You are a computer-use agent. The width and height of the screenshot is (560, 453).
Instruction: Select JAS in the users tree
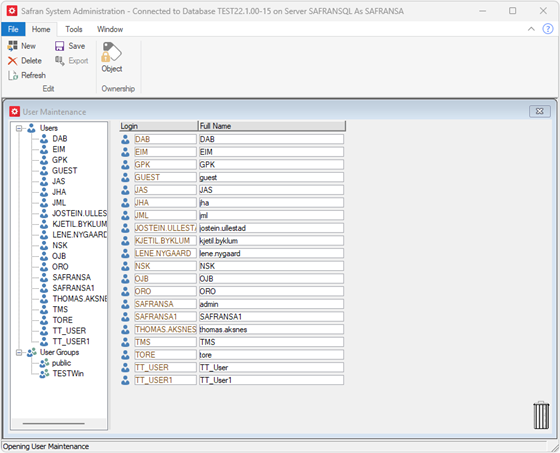59,181
